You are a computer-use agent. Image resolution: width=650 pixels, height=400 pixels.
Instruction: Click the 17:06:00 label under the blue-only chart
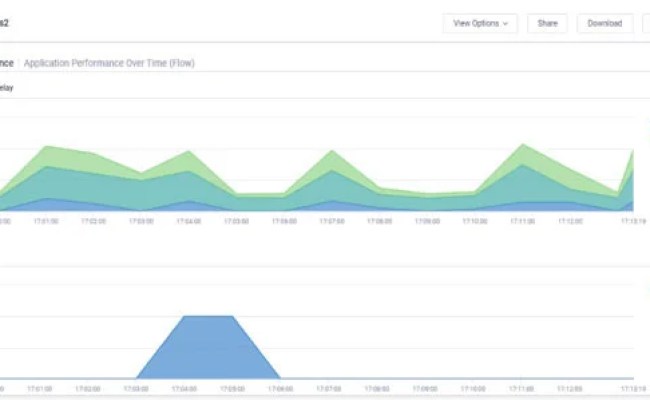[x=280, y=389]
